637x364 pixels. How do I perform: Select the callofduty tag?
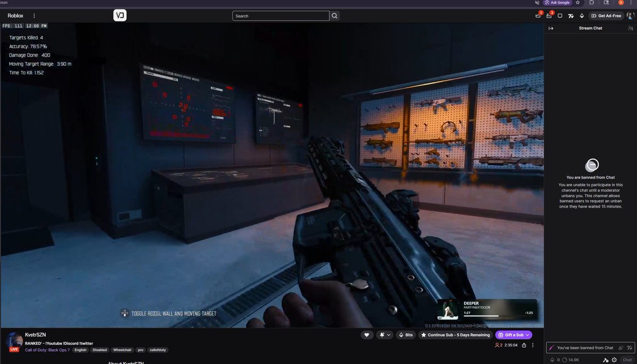click(x=158, y=350)
